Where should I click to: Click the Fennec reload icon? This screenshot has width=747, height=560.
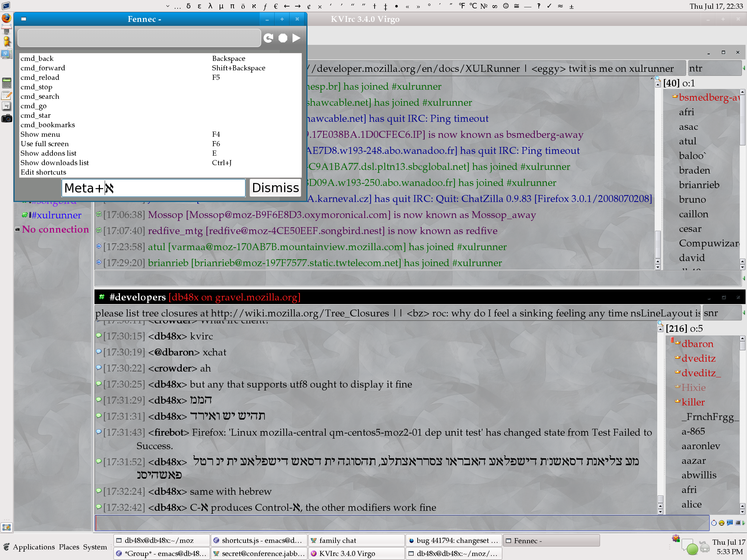[x=268, y=38]
